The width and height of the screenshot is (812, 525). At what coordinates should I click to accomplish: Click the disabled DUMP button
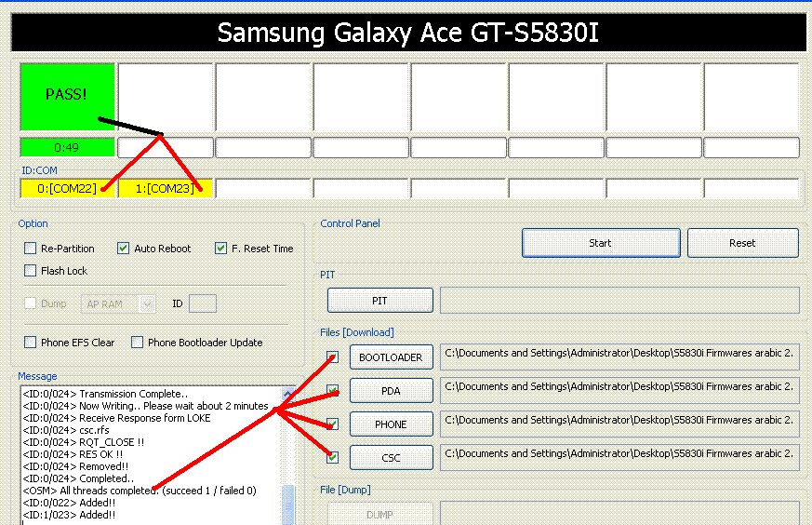tap(380, 514)
